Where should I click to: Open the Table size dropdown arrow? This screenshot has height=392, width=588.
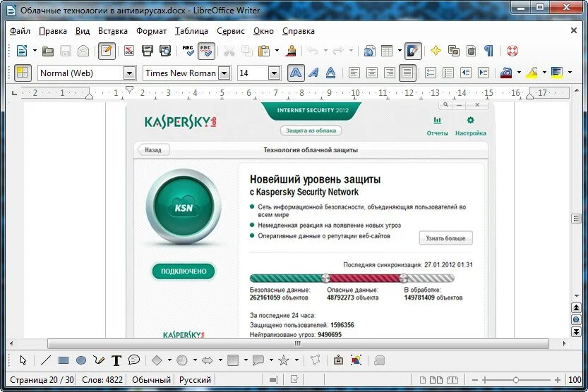400,51
